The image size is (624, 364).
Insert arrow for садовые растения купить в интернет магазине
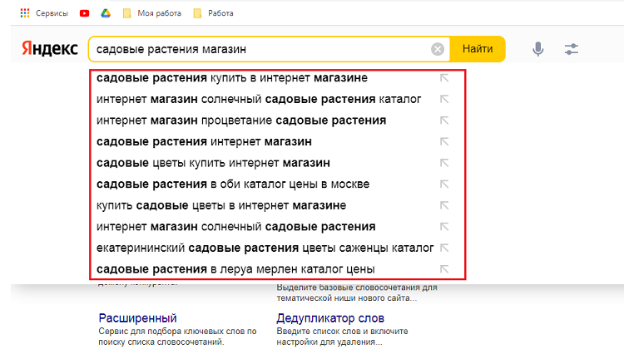click(444, 78)
